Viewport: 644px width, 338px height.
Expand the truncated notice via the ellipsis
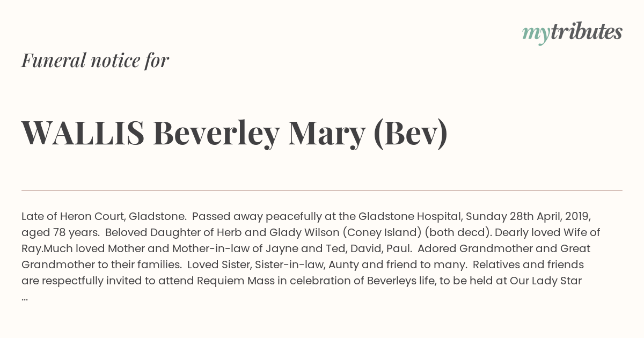click(25, 297)
